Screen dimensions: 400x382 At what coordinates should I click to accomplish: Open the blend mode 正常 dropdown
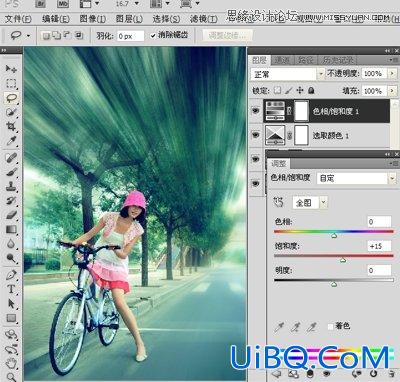coord(287,74)
